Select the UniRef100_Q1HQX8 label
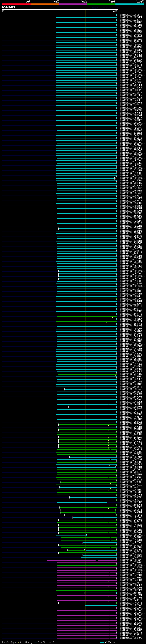The image size is (146, 644). 131,98
